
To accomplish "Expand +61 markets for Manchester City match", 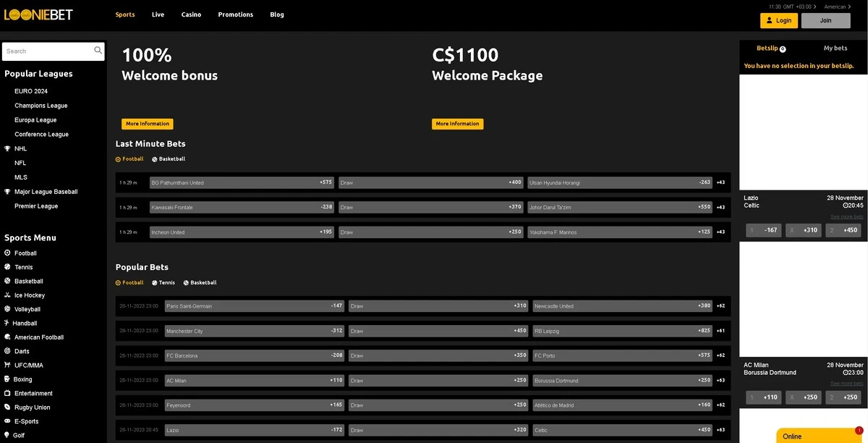I will [720, 330].
